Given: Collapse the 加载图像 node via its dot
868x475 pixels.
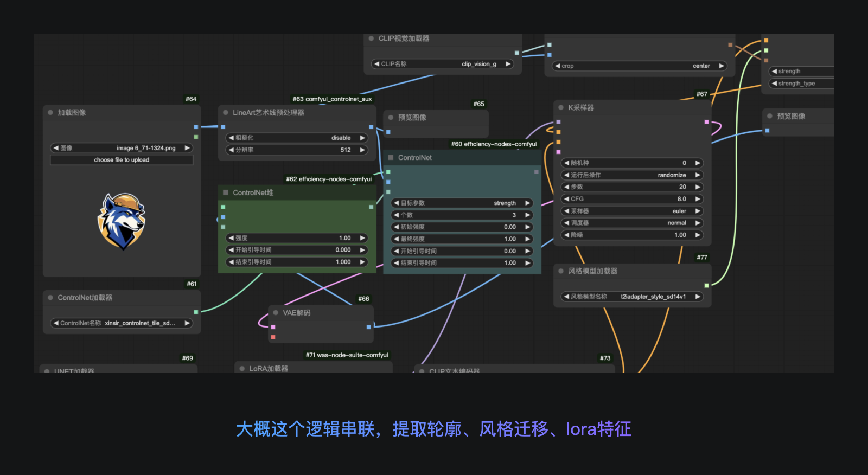Looking at the screenshot, I should tap(50, 113).
